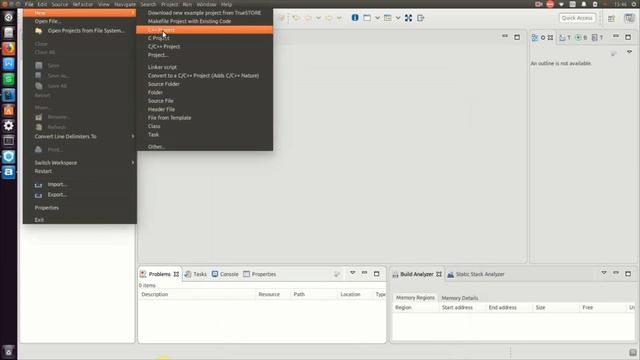Click the Open Perspective icon
The width and height of the screenshot is (640, 360).
611,18
